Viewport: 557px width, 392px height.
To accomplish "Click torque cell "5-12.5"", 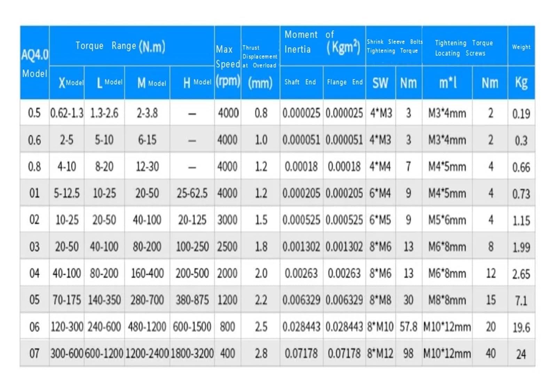I will 66,193.
